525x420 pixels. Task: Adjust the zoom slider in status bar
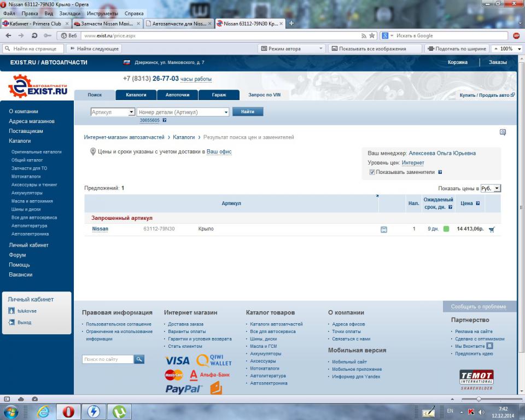(479, 399)
